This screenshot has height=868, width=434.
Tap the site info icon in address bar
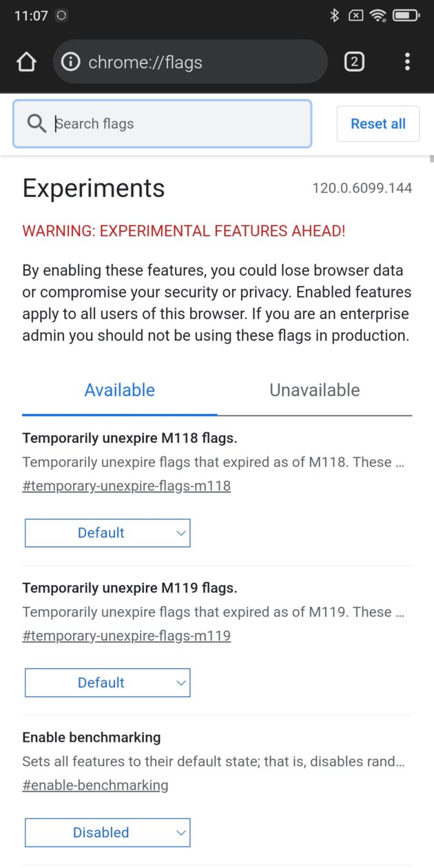(x=70, y=62)
